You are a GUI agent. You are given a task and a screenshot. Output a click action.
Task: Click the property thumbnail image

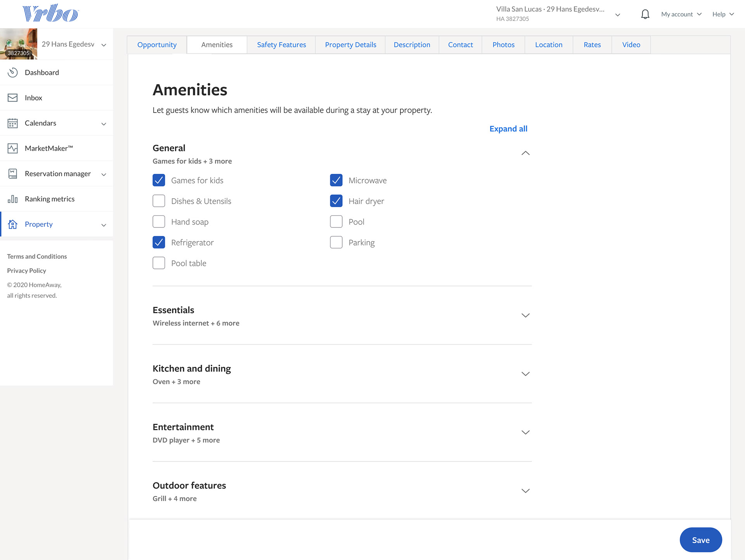tap(19, 44)
